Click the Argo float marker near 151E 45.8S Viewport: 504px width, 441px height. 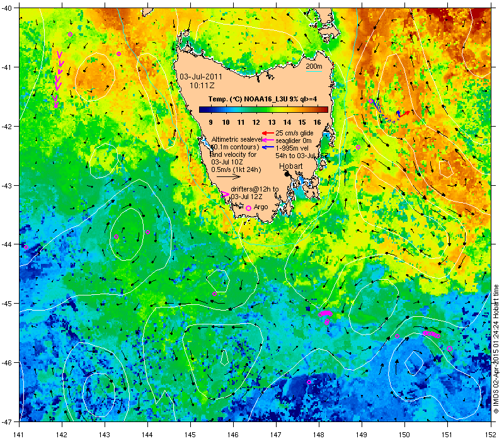coord(449,349)
